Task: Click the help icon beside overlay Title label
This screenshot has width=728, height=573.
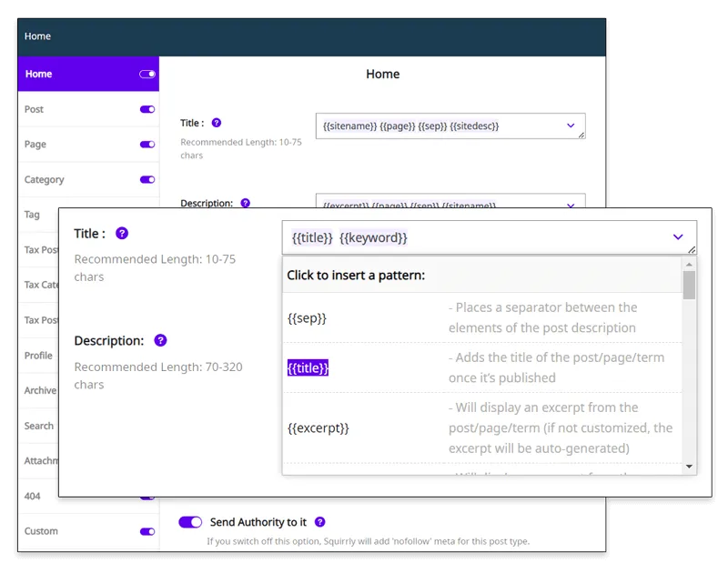Action: pos(122,234)
